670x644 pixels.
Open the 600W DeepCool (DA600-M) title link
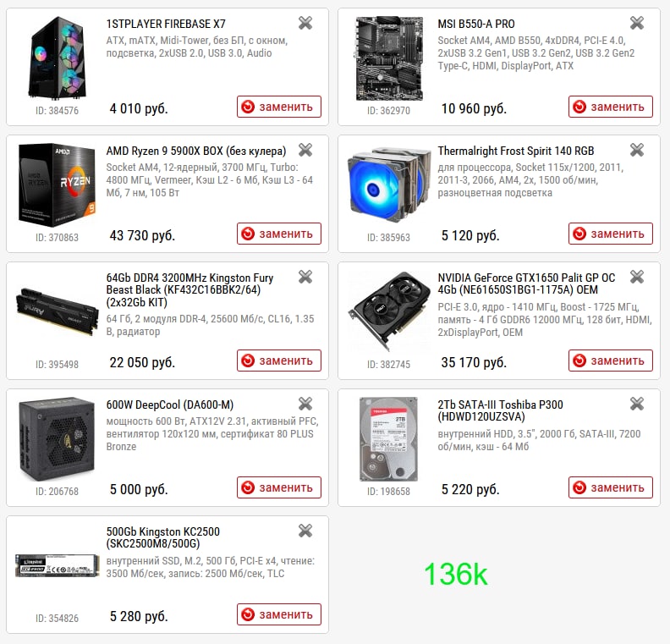pyautogui.click(x=170, y=405)
